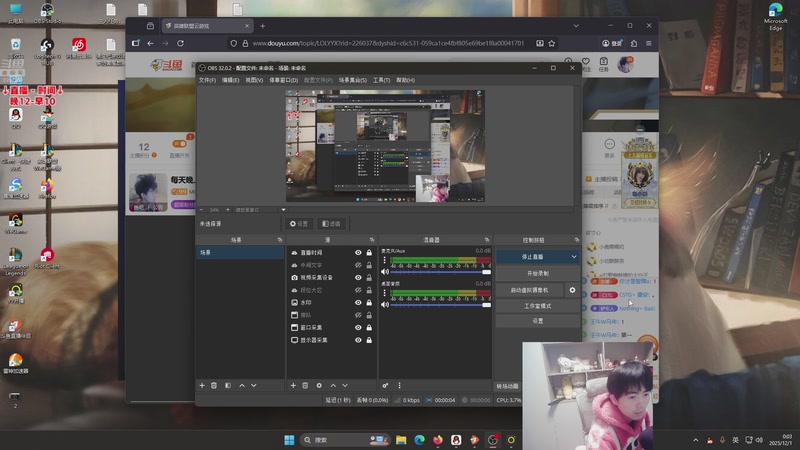
Task: Toggle visibility of 显示器采集 source
Action: pos(358,339)
